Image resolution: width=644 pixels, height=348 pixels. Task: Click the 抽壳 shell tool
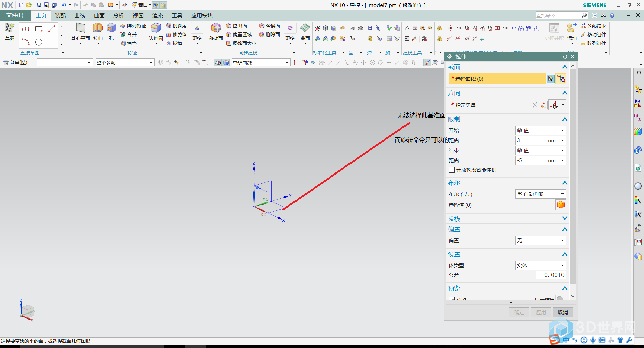tap(129, 43)
